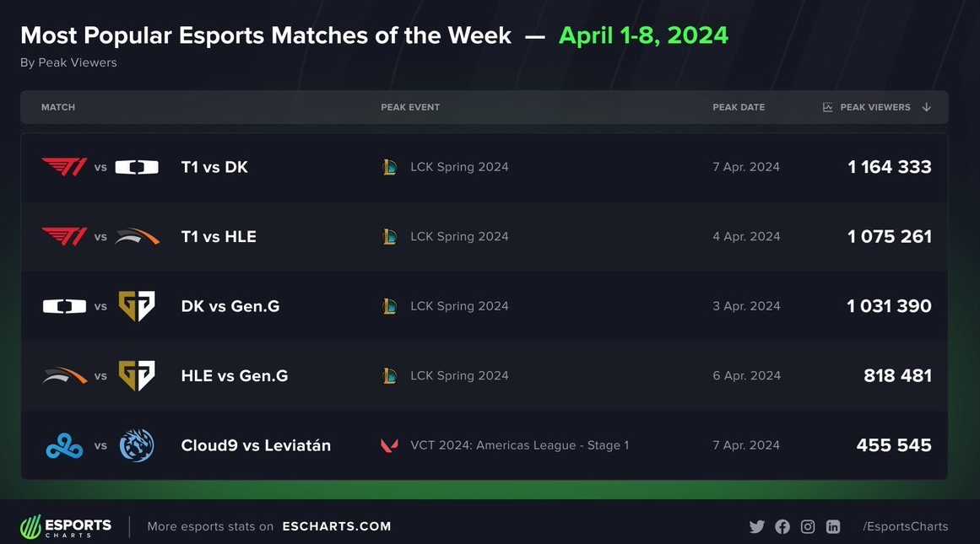Click the T1 logo in first row
980x544 pixels.
(64, 167)
